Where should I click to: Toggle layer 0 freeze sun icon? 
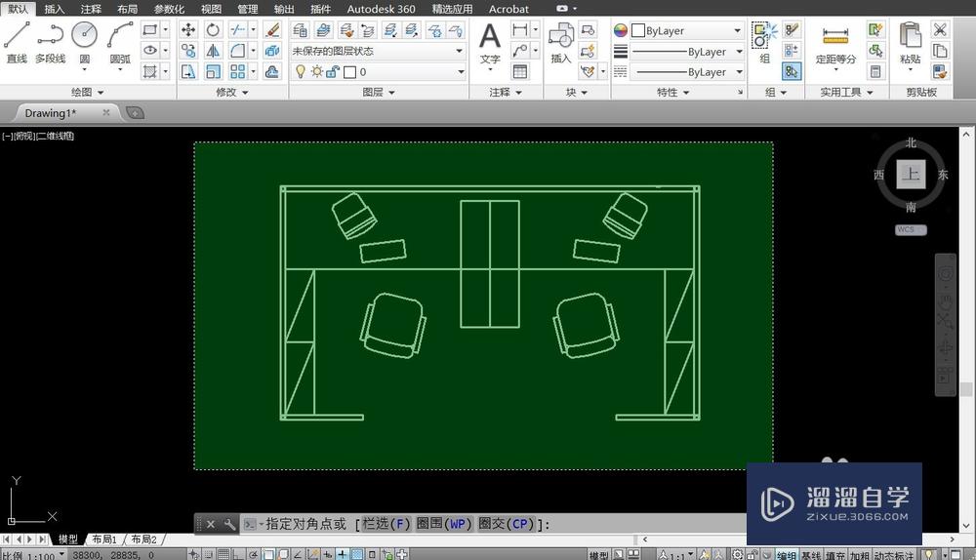(317, 71)
